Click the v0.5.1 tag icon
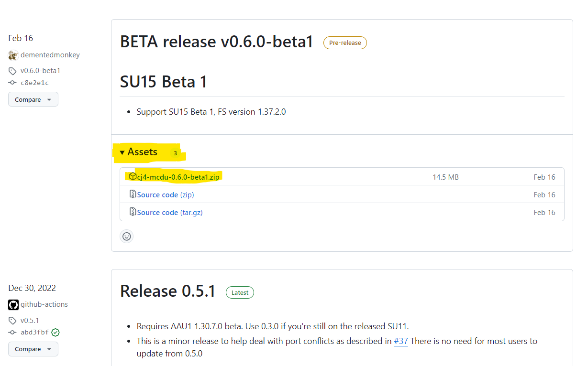 click(x=12, y=321)
